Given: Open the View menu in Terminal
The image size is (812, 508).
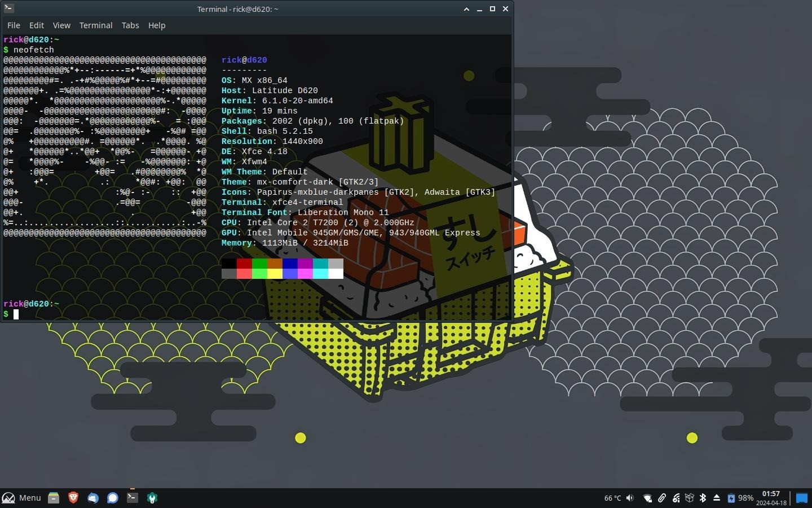Looking at the screenshot, I should point(61,25).
